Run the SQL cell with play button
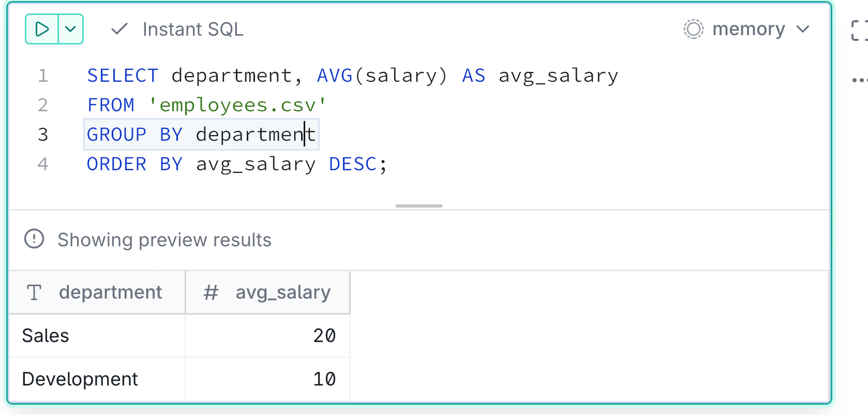The width and height of the screenshot is (868, 415). 42,29
